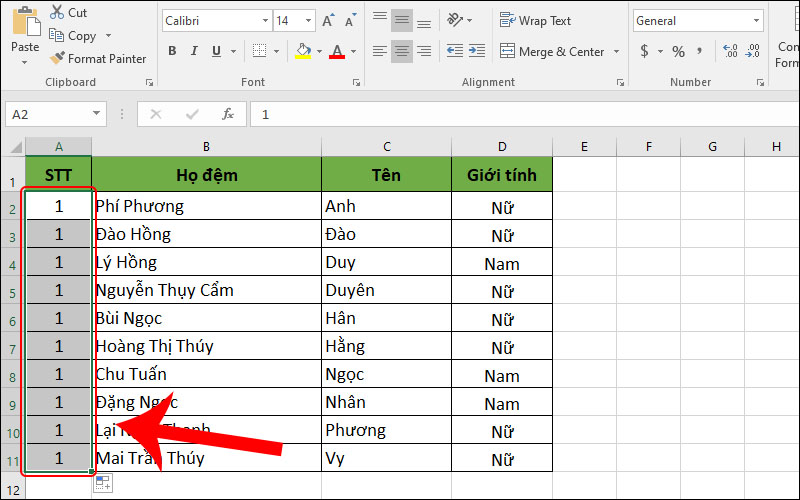
Task: Select the Duyên name cell
Action: pos(387,290)
